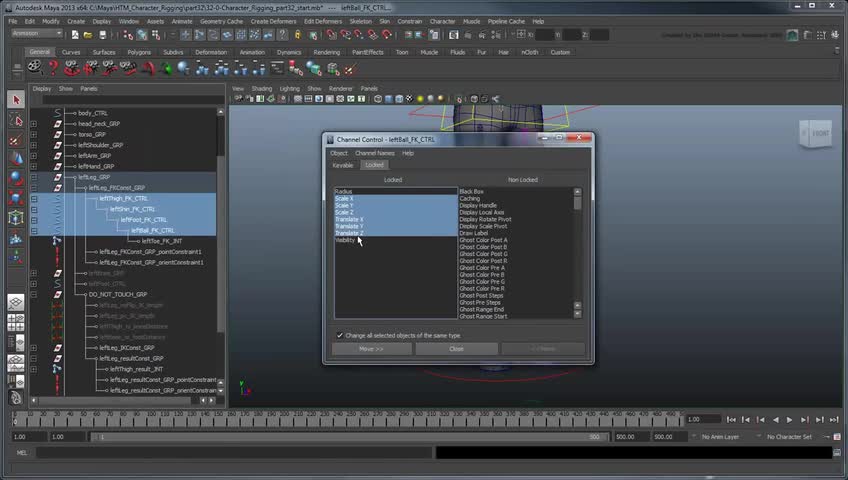
Task: Toggle viewport wireframe cube icon
Action: click(x=378, y=99)
